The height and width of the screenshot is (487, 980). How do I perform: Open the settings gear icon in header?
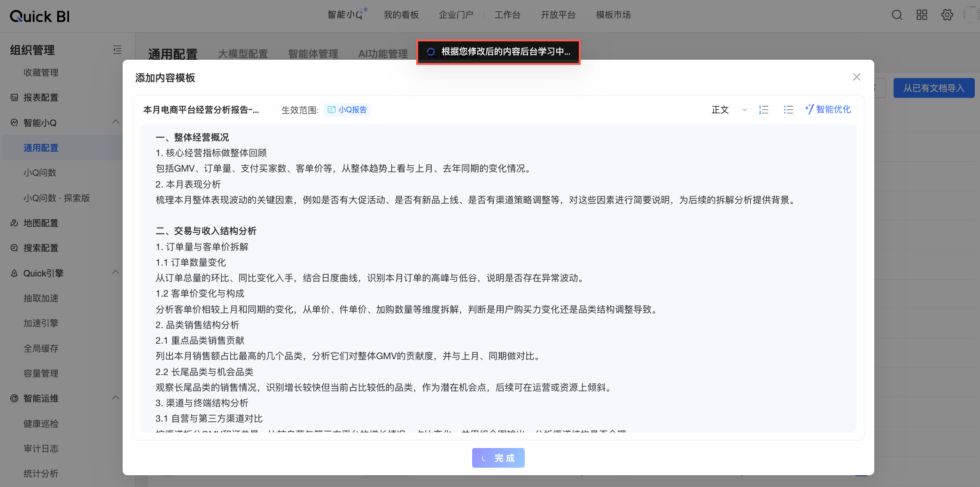[947, 15]
